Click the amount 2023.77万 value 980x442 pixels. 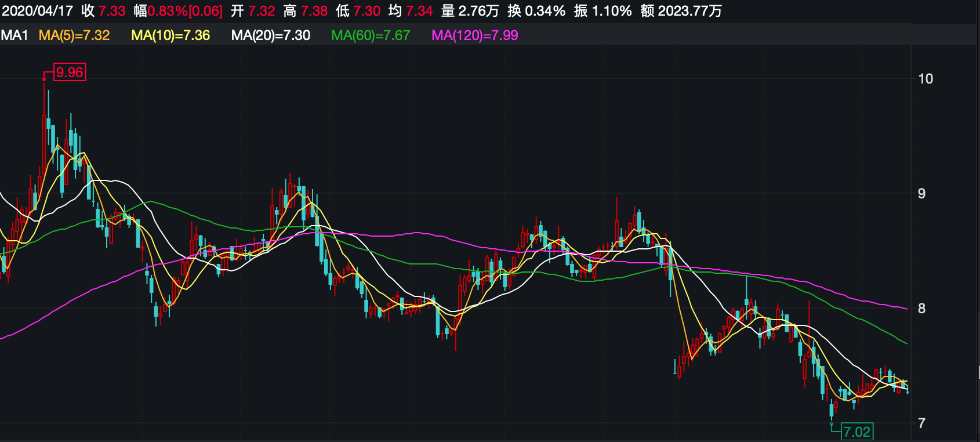point(690,11)
